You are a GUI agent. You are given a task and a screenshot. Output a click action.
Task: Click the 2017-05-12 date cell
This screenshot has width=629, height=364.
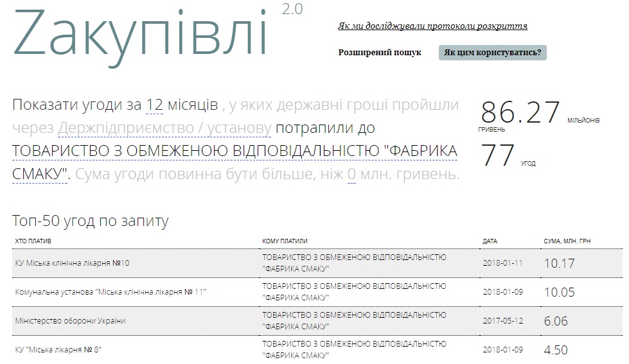tap(502, 321)
